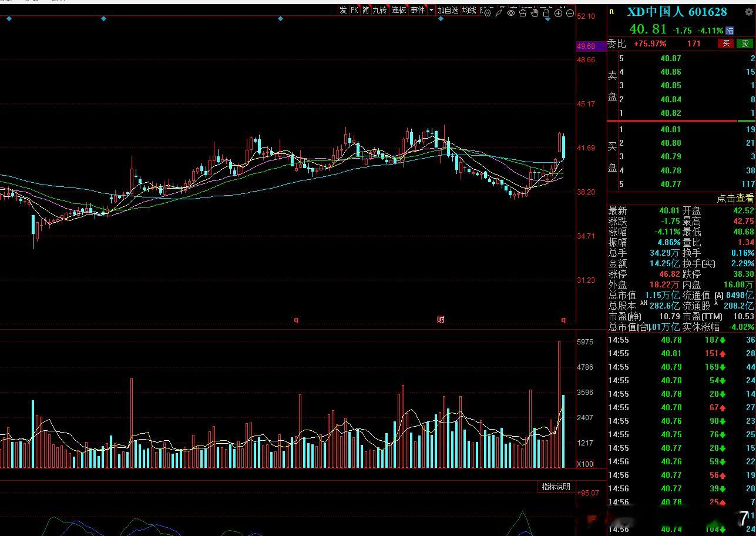Screen dimensions: 756x536
Task: Select sell level 5 price 40.87
Action: point(670,58)
